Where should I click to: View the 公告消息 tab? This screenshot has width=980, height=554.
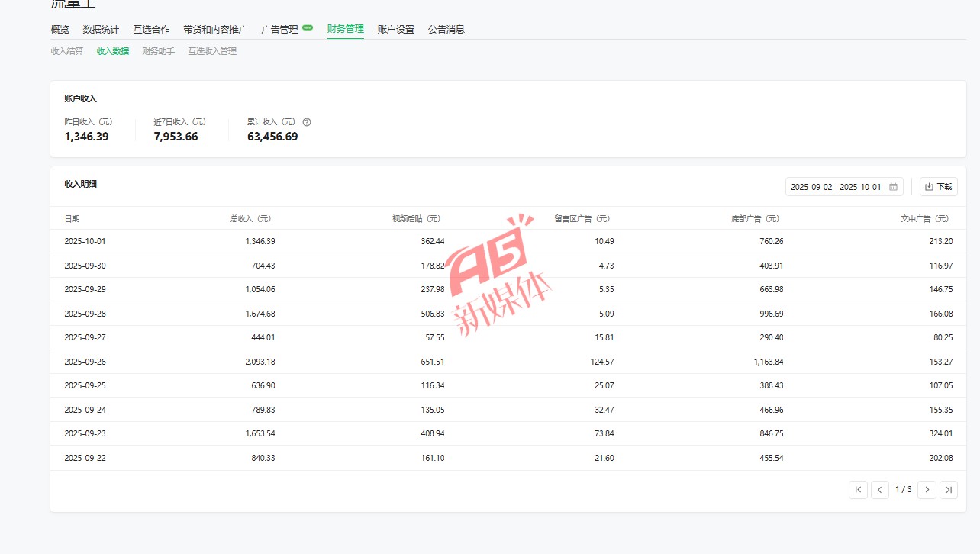(446, 30)
